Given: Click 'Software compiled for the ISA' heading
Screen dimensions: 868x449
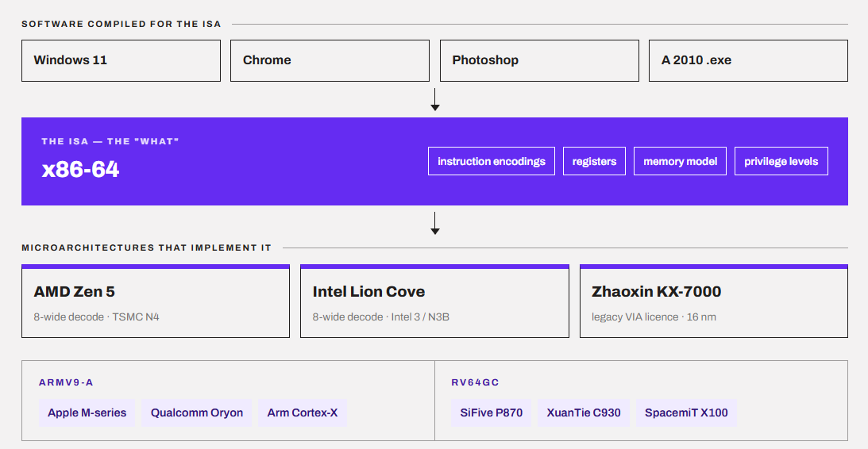Looking at the screenshot, I should point(122,25).
